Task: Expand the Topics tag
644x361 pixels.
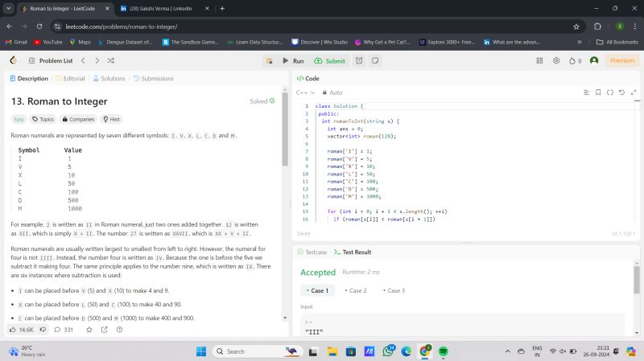Action: point(43,119)
